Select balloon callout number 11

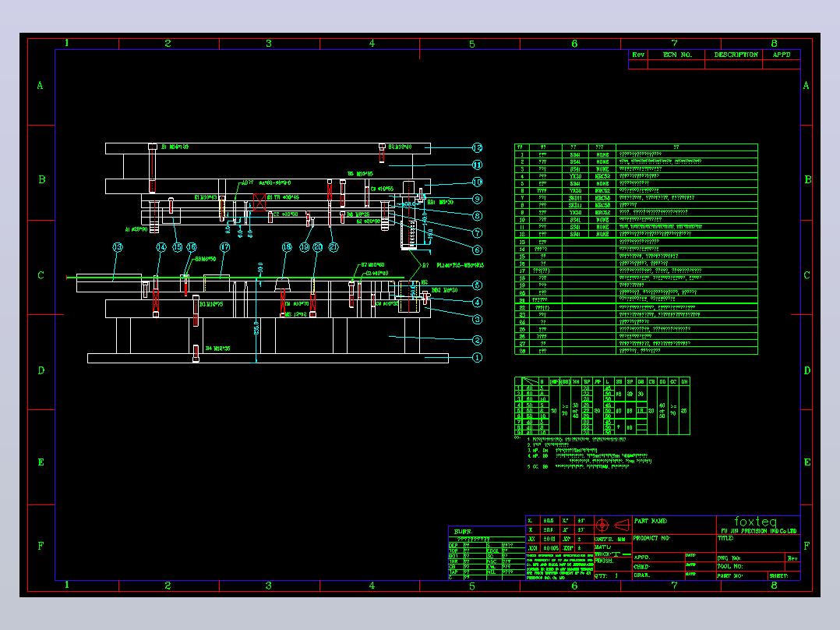tap(477, 165)
